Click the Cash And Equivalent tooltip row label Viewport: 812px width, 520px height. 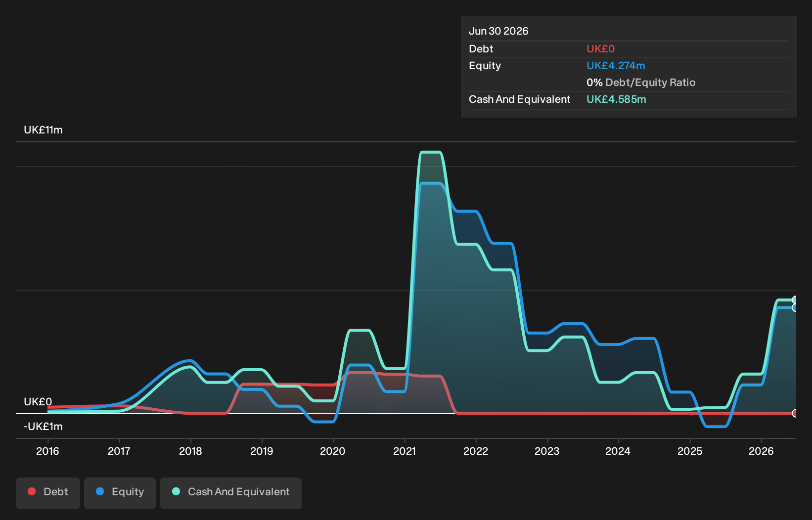[x=519, y=99]
